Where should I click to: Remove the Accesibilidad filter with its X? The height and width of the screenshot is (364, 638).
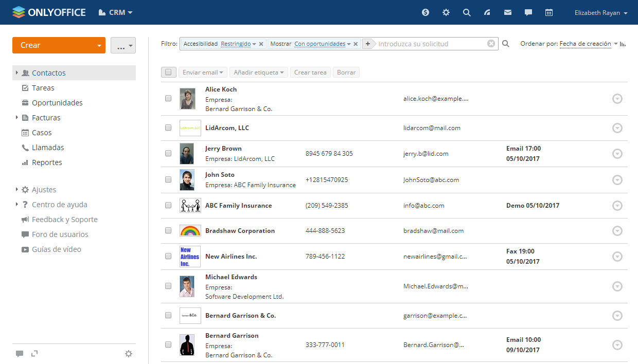pos(261,44)
